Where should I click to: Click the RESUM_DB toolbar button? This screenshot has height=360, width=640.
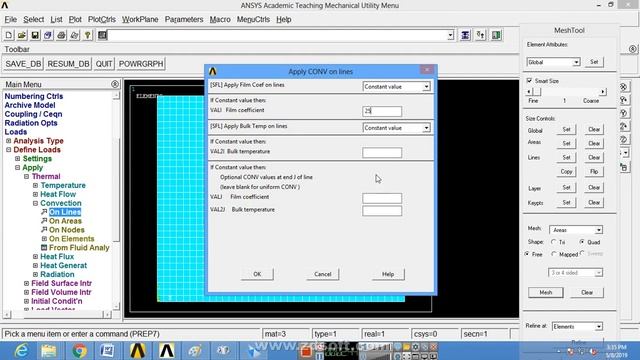[68, 64]
